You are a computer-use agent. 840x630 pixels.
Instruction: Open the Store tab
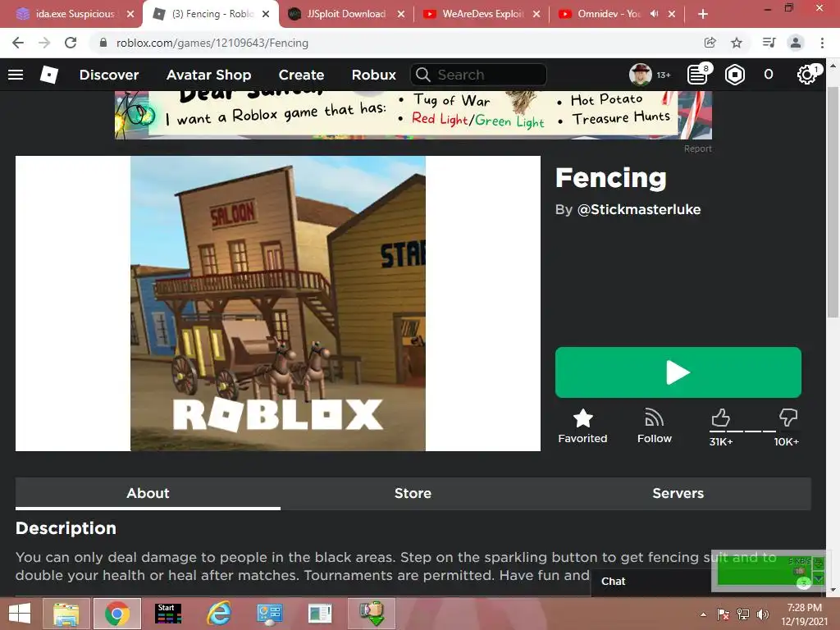coord(413,493)
